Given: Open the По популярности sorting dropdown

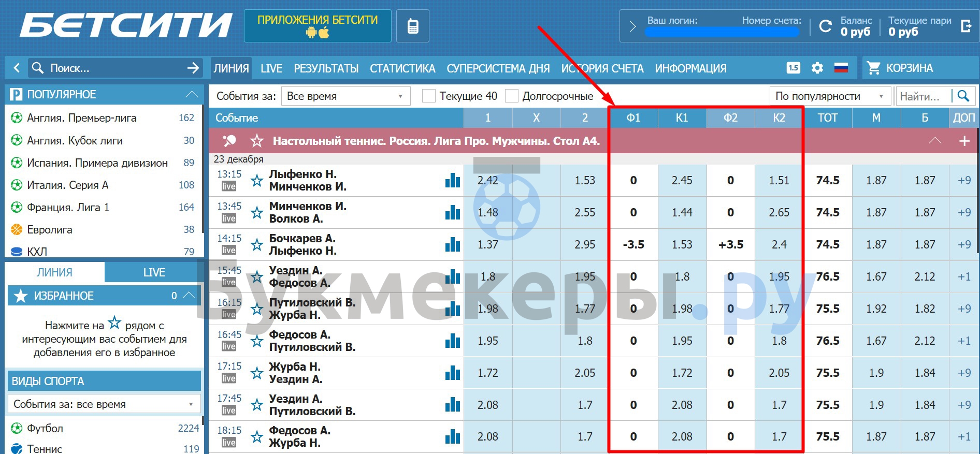Looking at the screenshot, I should point(829,96).
